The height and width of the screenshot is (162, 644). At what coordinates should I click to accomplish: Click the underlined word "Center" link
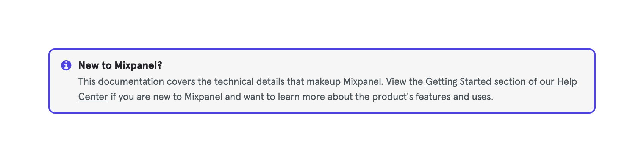click(93, 97)
